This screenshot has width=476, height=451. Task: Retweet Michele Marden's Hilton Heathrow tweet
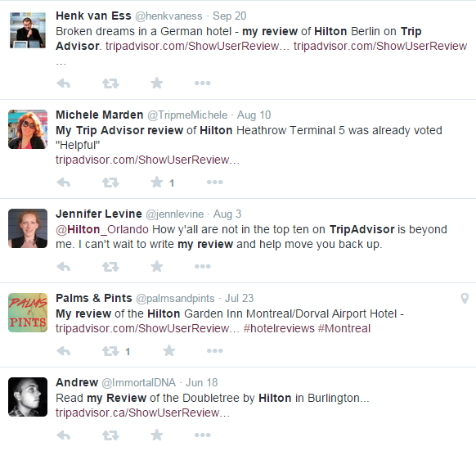coord(110,183)
